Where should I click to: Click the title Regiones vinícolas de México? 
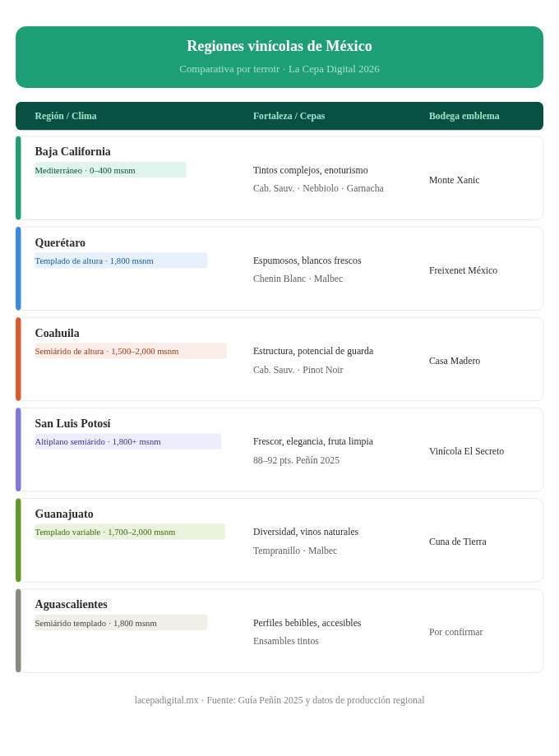(279, 46)
